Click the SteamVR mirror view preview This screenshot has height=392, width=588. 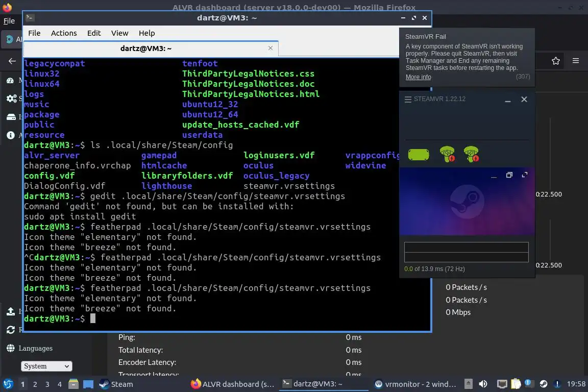pos(467,202)
